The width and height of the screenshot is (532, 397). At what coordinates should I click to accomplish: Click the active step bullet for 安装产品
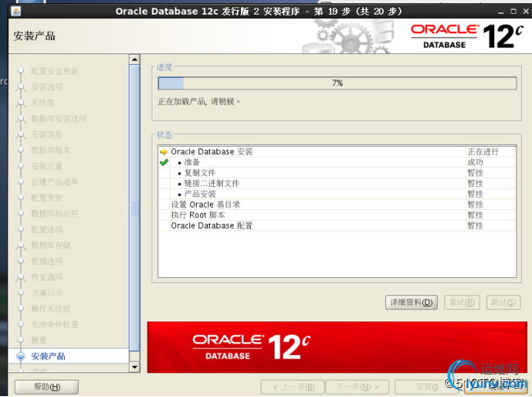(x=21, y=356)
